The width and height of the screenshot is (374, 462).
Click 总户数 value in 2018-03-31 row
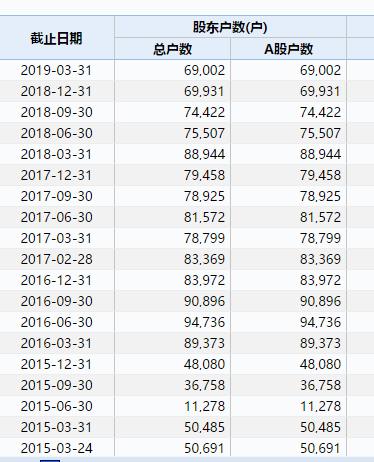tap(204, 154)
